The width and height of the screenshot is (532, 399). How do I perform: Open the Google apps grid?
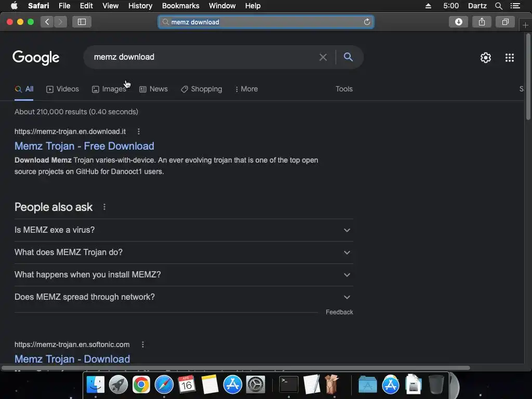[x=510, y=58]
